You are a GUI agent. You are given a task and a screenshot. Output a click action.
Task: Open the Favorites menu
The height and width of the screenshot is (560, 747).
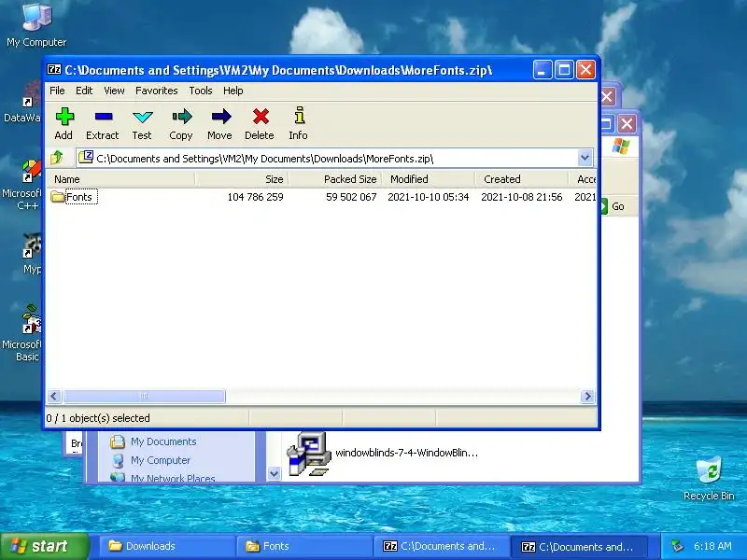[157, 91]
